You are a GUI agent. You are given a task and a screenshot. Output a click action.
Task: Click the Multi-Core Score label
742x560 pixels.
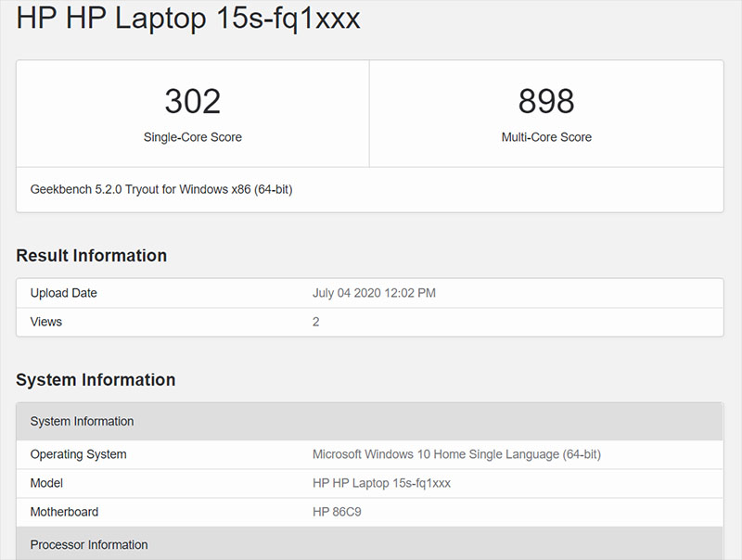(x=547, y=136)
